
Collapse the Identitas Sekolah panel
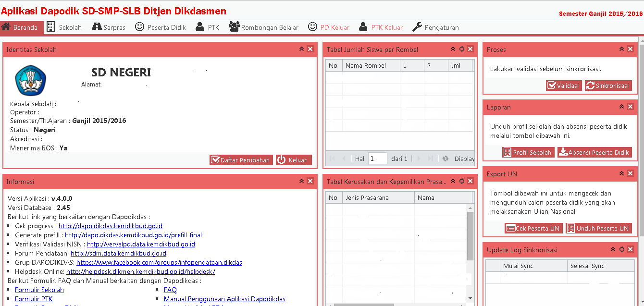click(x=301, y=49)
